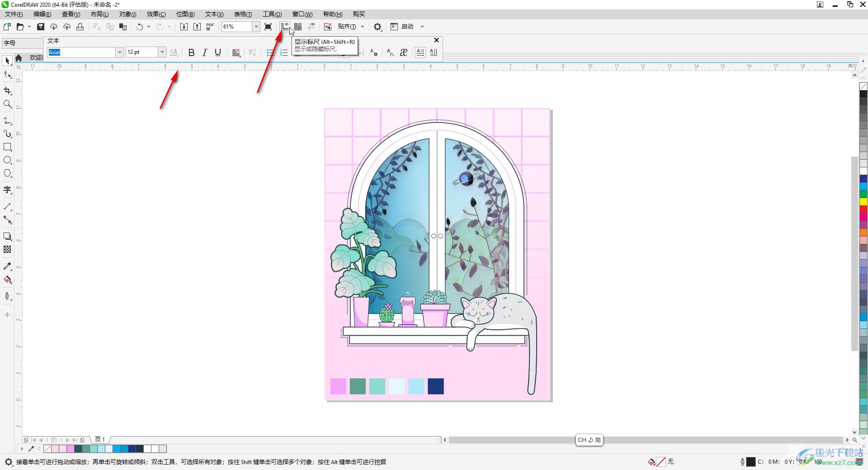Select the Freehand tool
This screenshot has width=868, height=470.
[7, 121]
